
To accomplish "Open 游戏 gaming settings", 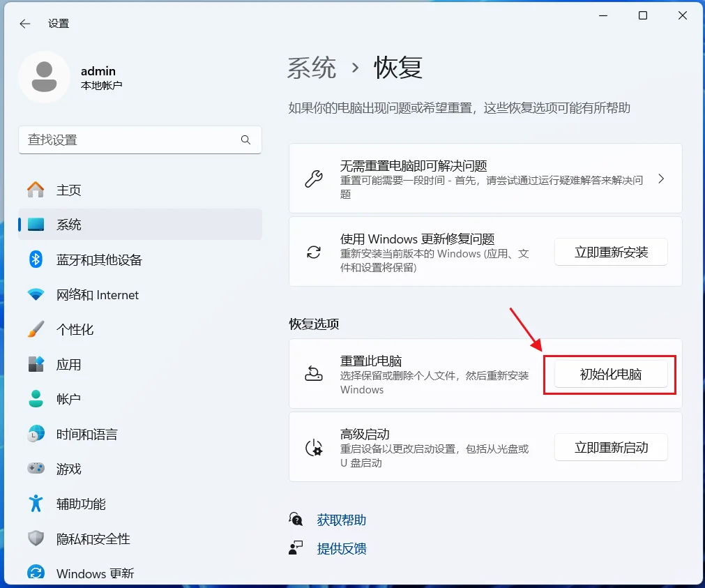I will (x=68, y=469).
